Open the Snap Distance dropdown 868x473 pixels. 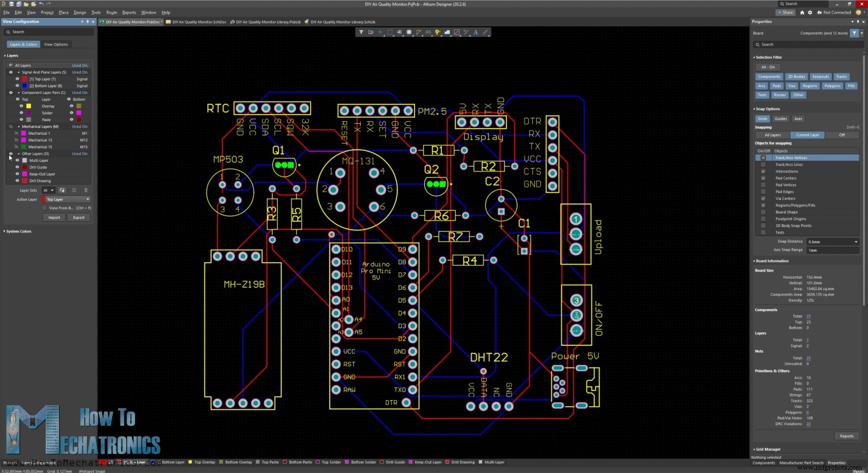(833, 242)
